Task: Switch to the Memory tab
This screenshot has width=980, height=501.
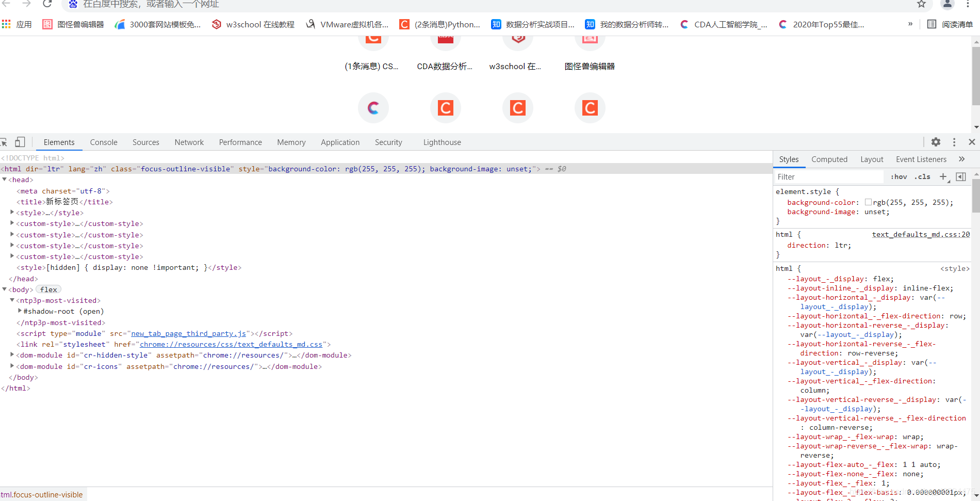Action: point(291,142)
